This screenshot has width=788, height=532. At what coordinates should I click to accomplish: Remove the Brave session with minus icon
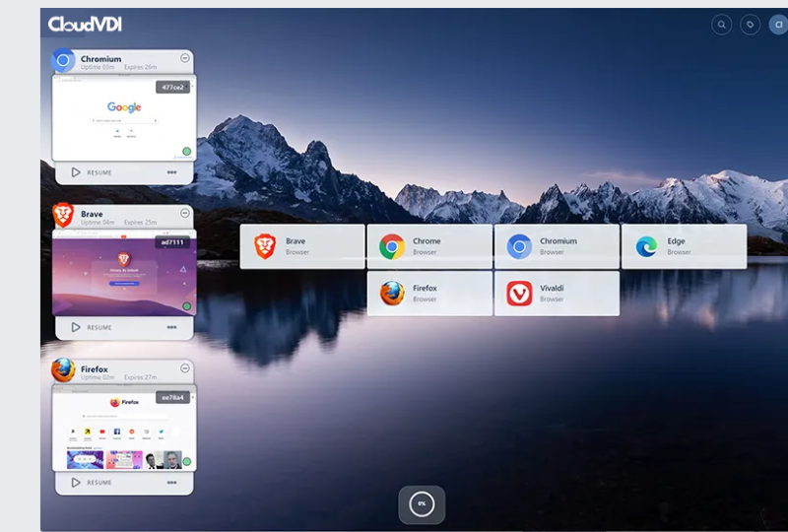click(x=185, y=213)
